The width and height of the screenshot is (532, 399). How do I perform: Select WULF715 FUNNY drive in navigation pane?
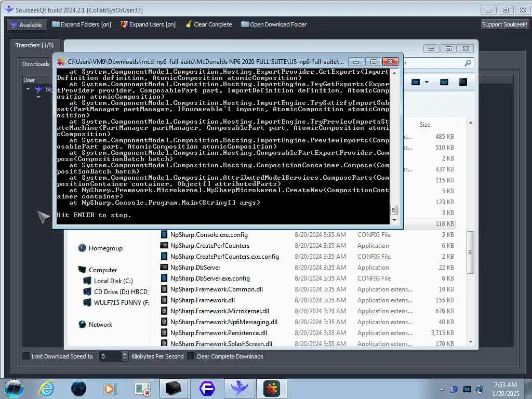tap(122, 303)
